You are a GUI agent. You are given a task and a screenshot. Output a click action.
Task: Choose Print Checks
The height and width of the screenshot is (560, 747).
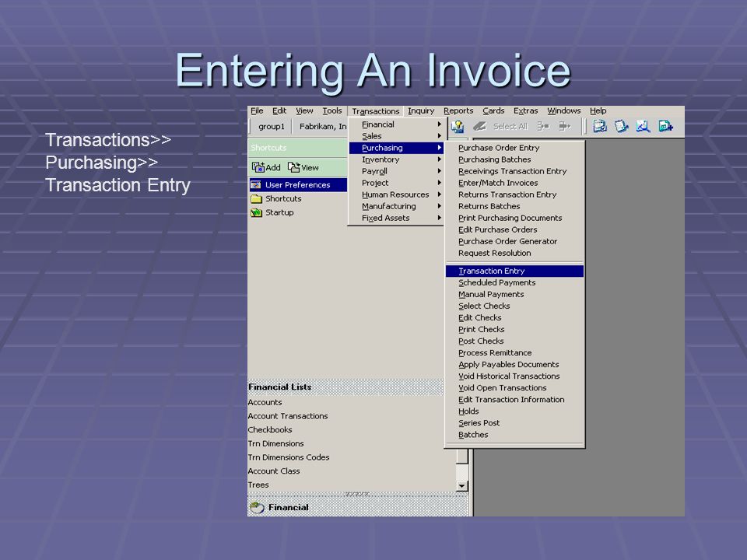pos(514,329)
